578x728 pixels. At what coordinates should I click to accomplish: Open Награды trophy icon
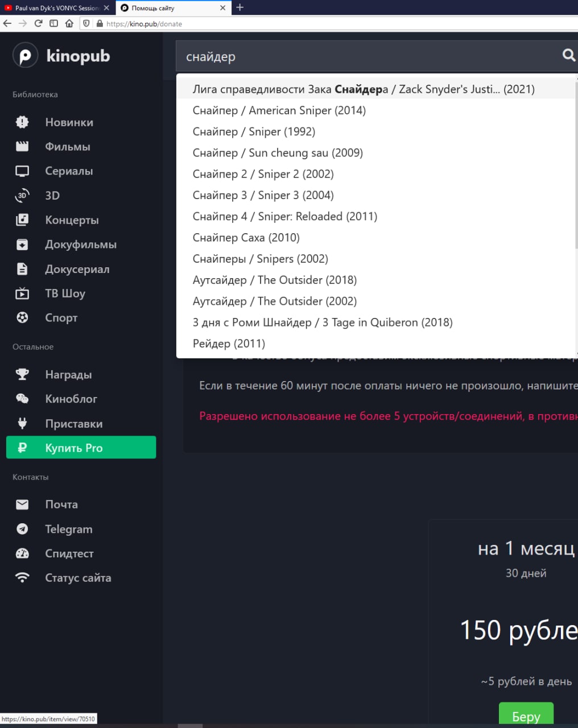click(x=22, y=374)
